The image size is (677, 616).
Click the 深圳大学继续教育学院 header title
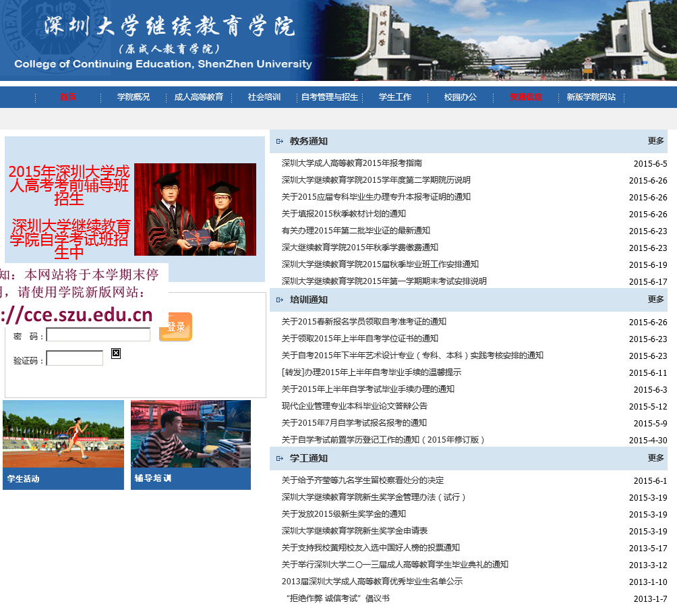169,26
